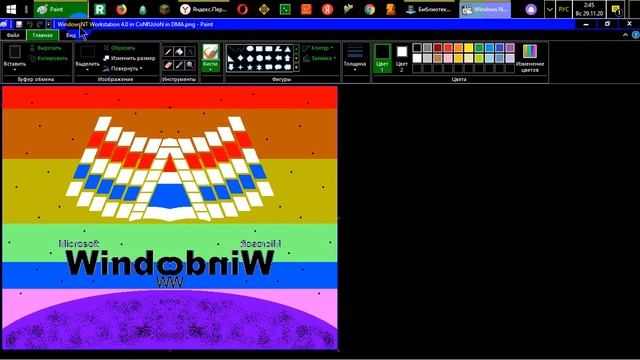Image resolution: width=640 pixels, height=360 pixels.
Task: Pick the yellow color swatch
Action: (469, 48)
